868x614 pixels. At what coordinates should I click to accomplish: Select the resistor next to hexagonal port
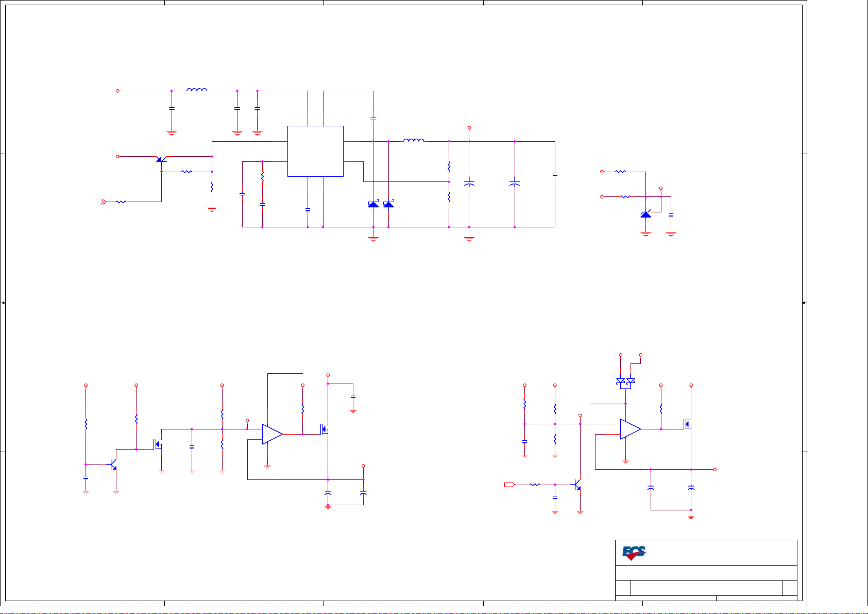pos(535,485)
